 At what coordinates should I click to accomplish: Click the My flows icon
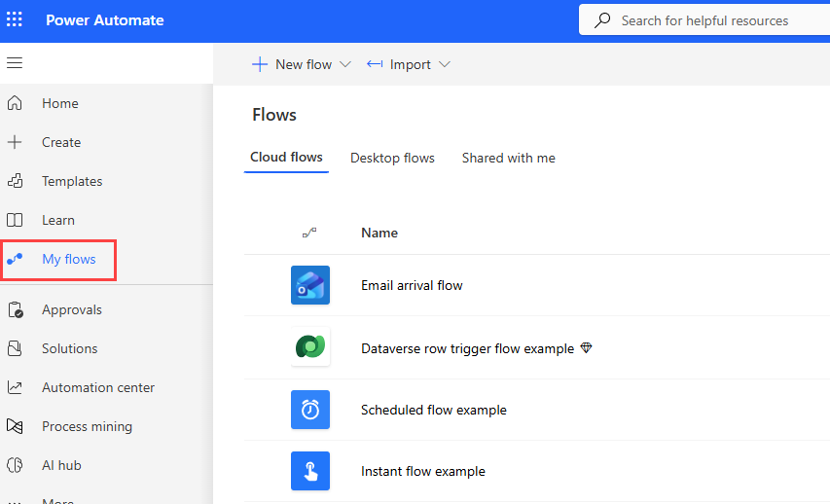pyautogui.click(x=15, y=259)
